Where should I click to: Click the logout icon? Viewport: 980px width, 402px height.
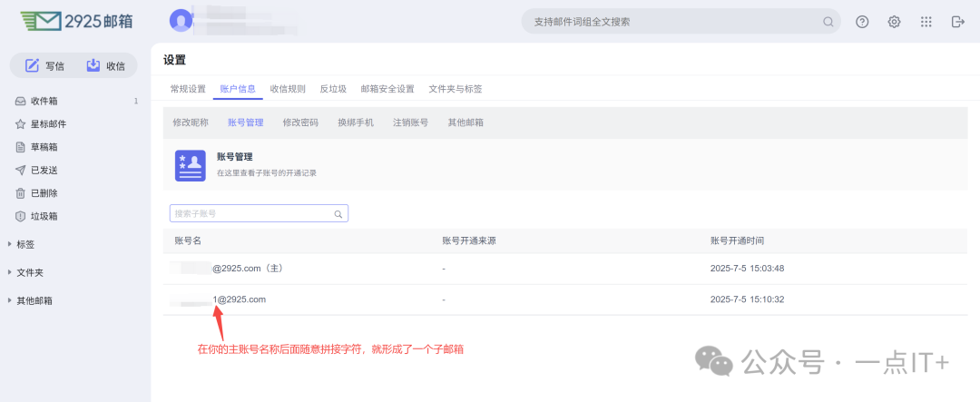pyautogui.click(x=957, y=22)
